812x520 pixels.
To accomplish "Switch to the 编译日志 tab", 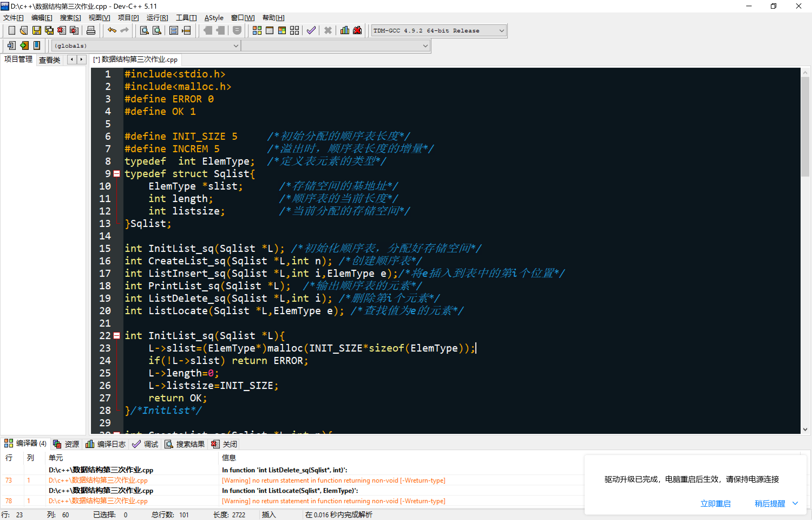I will [x=106, y=444].
